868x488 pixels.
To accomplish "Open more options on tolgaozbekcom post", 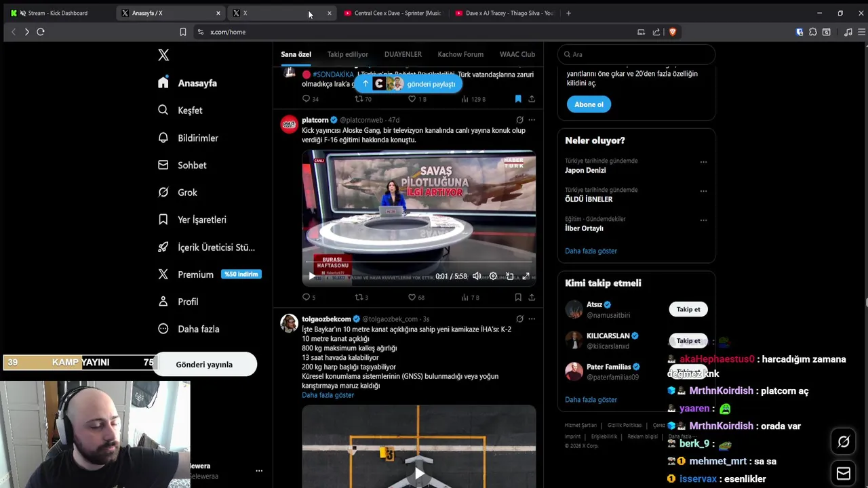I will [x=532, y=319].
